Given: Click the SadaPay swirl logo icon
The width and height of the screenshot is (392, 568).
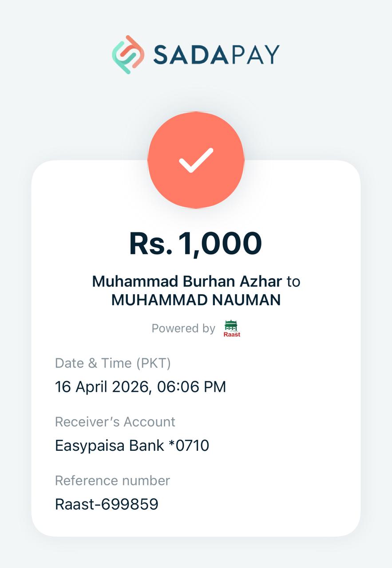Looking at the screenshot, I should [x=128, y=55].
